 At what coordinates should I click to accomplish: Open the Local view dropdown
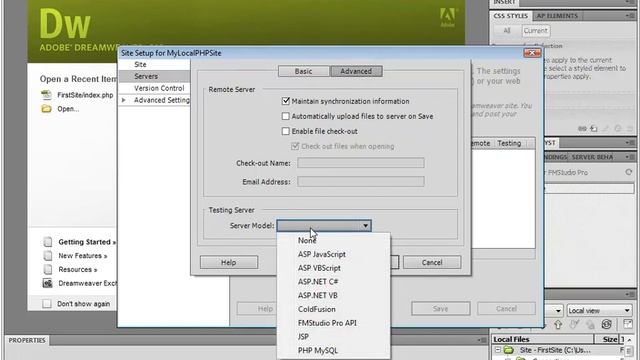click(599, 311)
